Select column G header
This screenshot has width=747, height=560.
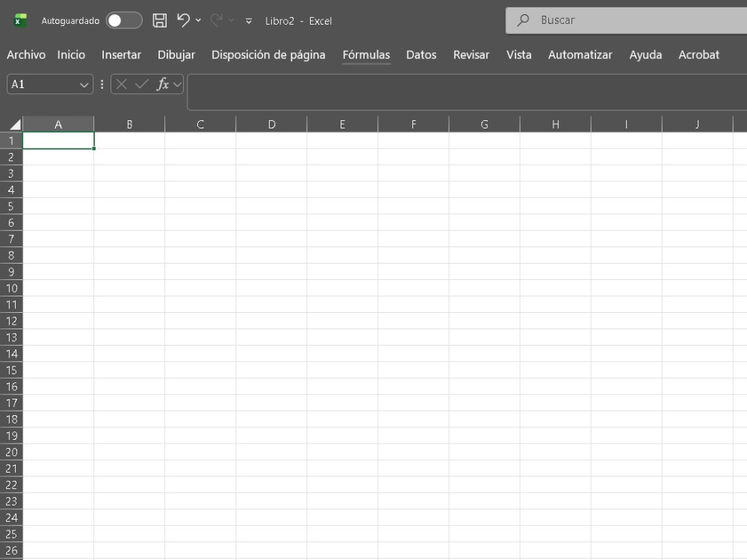(x=485, y=124)
